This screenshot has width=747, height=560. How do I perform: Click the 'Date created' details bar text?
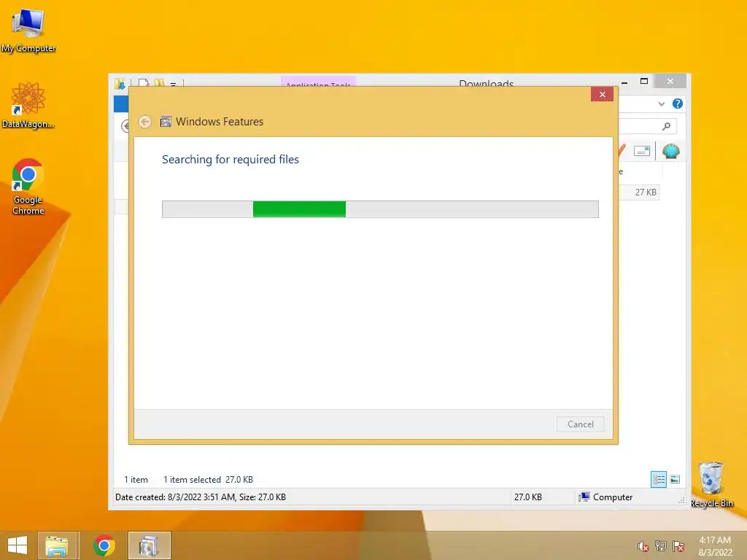click(x=201, y=497)
